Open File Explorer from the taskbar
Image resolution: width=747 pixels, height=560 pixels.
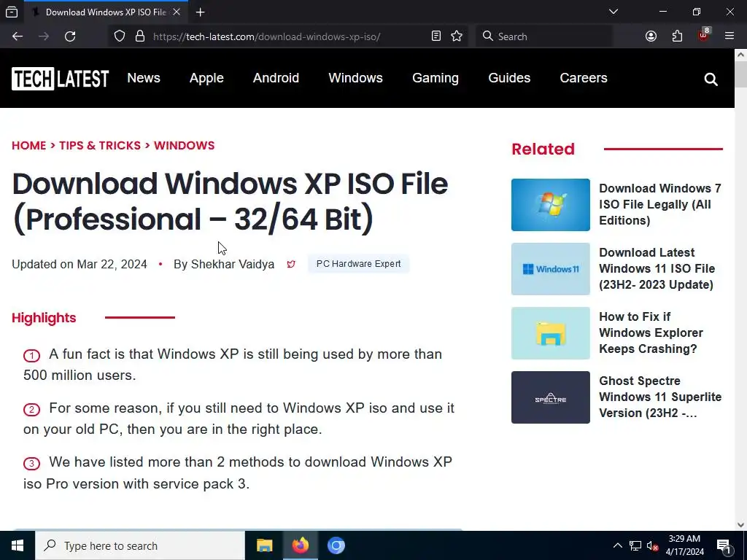[264, 545]
